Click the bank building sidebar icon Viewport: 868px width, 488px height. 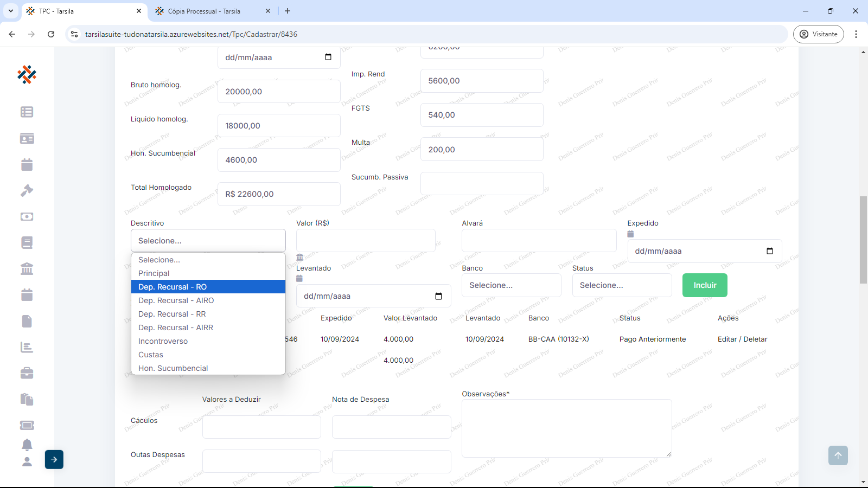(x=27, y=269)
